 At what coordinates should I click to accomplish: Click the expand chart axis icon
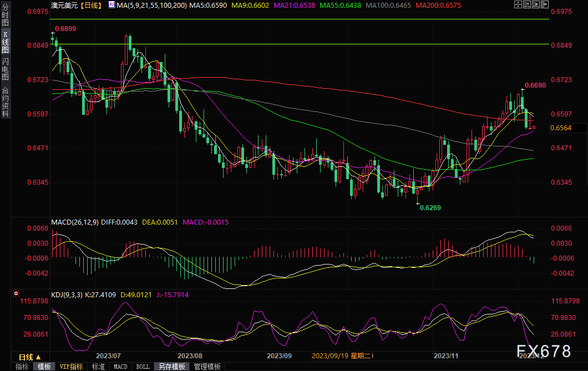(x=536, y=4)
